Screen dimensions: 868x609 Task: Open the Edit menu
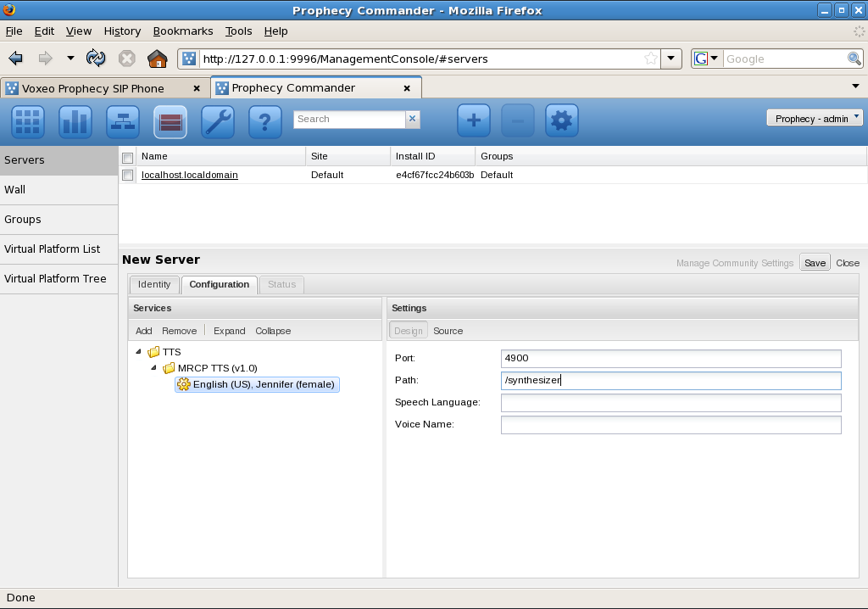pos(44,31)
